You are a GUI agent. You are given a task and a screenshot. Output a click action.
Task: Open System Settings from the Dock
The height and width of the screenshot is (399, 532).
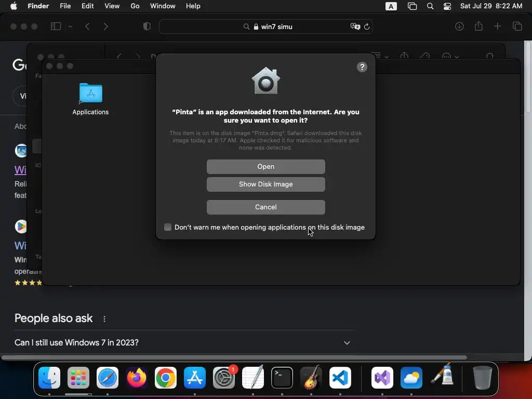coord(224,378)
